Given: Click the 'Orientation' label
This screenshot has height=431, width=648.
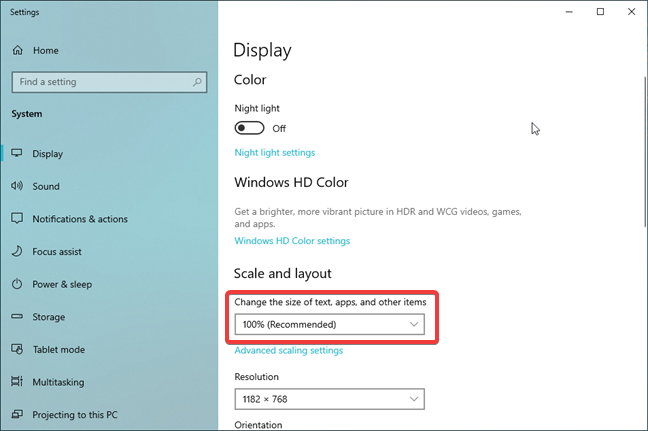Looking at the screenshot, I should [258, 425].
